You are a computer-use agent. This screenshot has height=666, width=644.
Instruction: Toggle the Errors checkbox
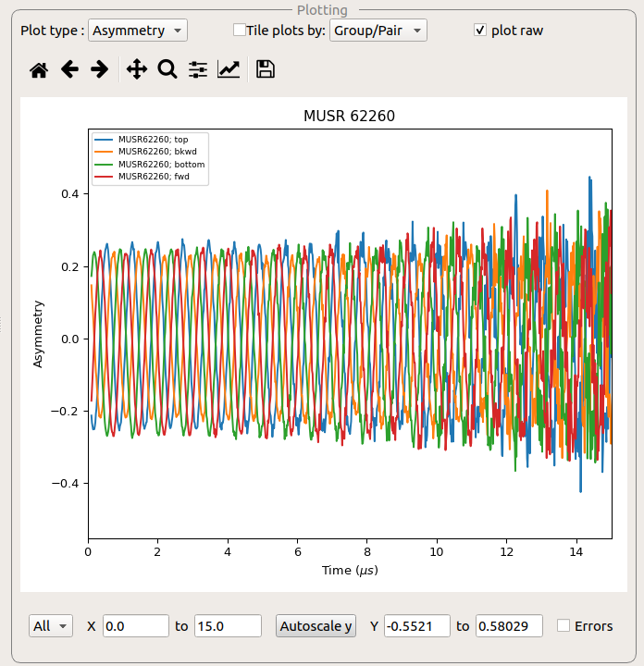click(x=563, y=626)
